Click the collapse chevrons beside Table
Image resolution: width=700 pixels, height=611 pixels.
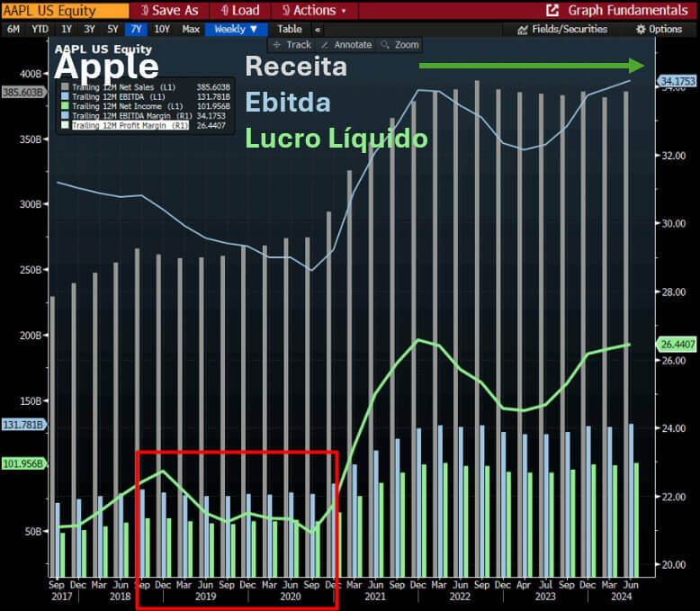318,30
